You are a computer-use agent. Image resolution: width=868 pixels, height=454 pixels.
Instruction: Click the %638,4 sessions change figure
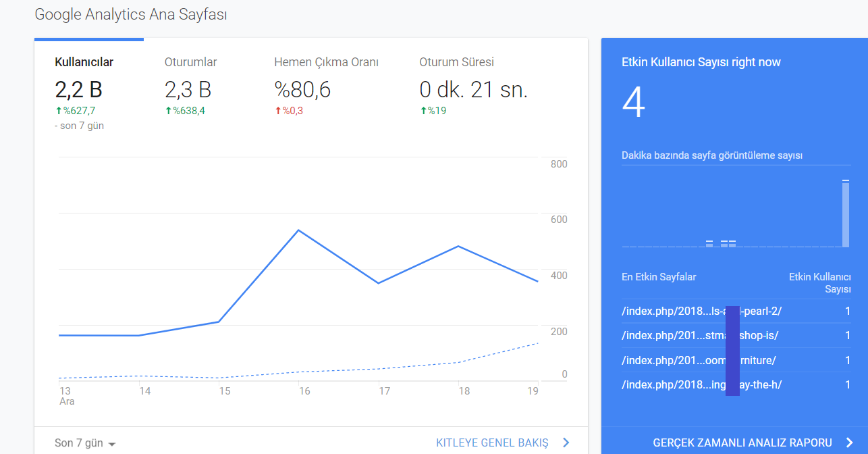[185, 111]
